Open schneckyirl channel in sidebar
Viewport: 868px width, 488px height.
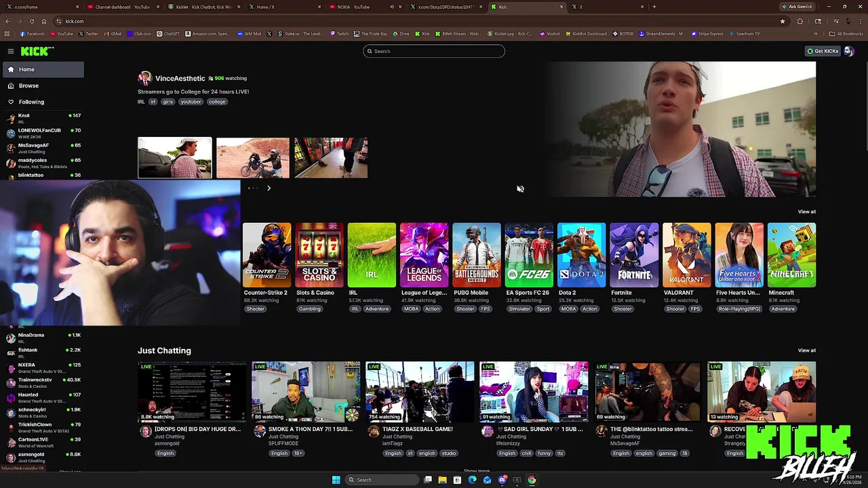pyautogui.click(x=43, y=412)
